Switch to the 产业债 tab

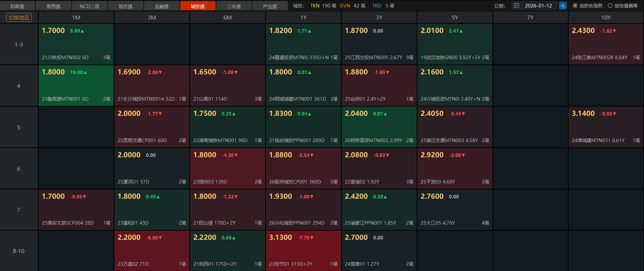pyautogui.click(x=270, y=6)
